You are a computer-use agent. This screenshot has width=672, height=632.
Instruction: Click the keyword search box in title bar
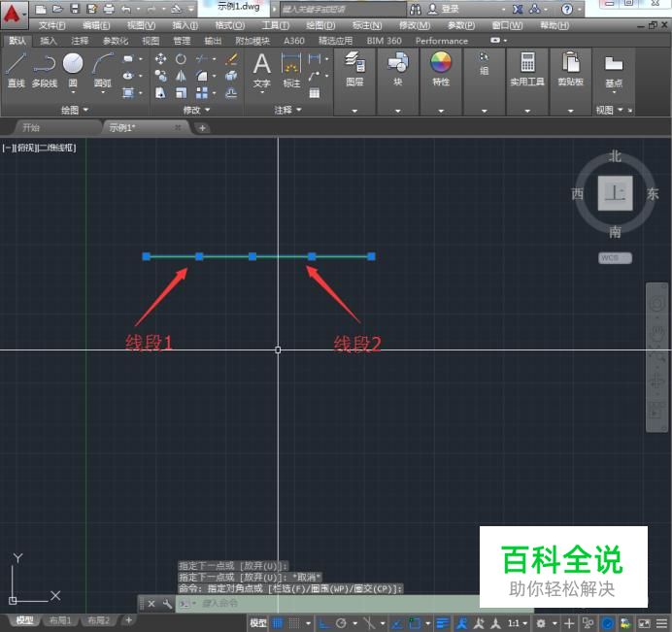pyautogui.click(x=343, y=9)
